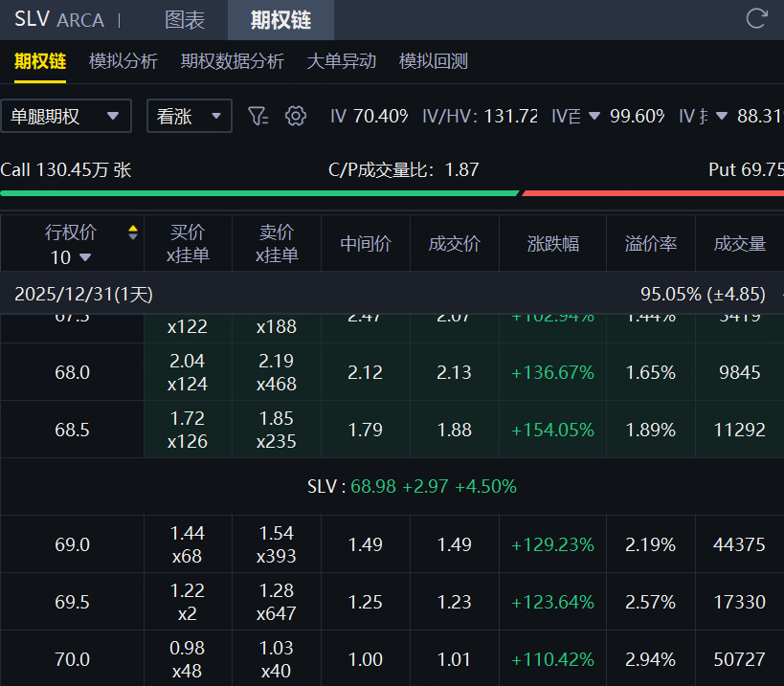This screenshot has height=686, width=784.
Task: Click the +129.23% change cell
Action: coord(552,544)
